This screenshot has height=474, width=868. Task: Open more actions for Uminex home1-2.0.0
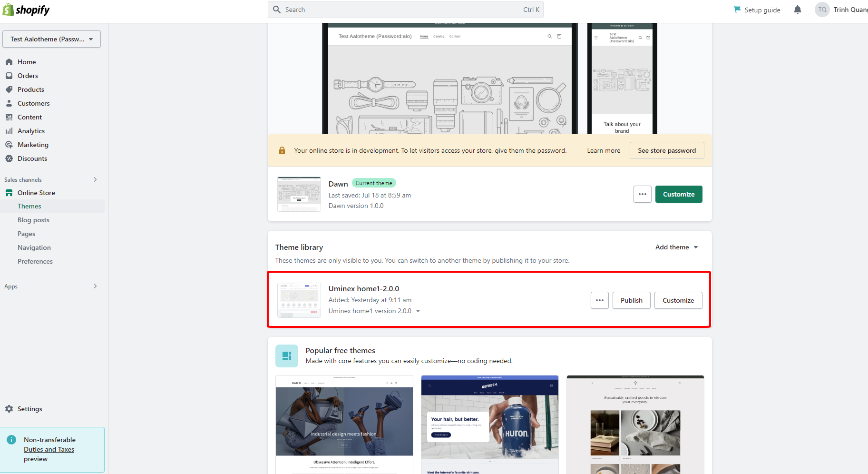[x=600, y=300]
